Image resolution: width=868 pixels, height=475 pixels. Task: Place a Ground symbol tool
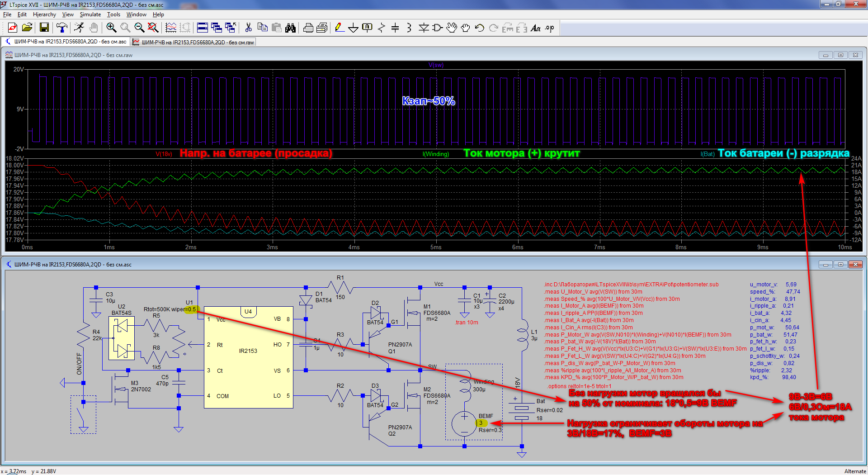(x=353, y=28)
